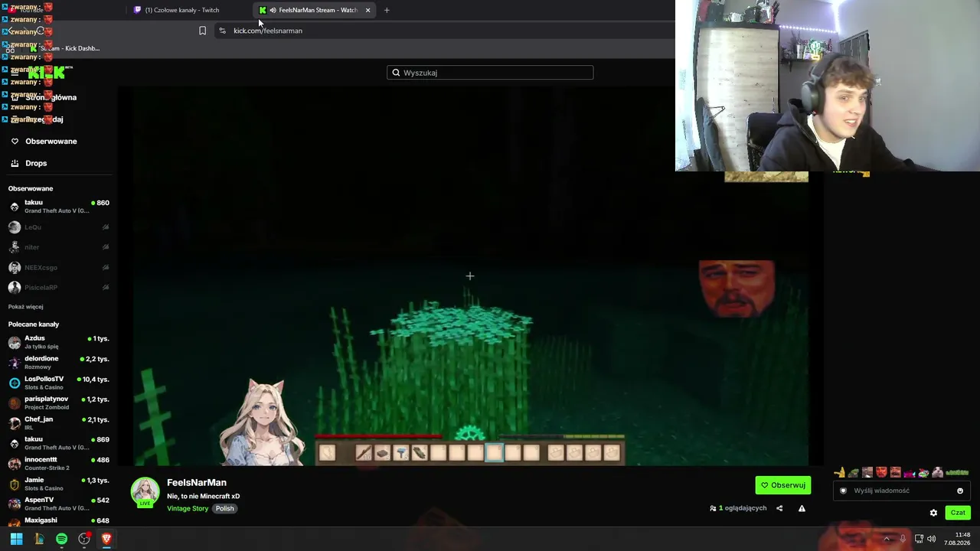The height and width of the screenshot is (551, 980).
Task: Click the taskbar network icon
Action: tap(917, 539)
